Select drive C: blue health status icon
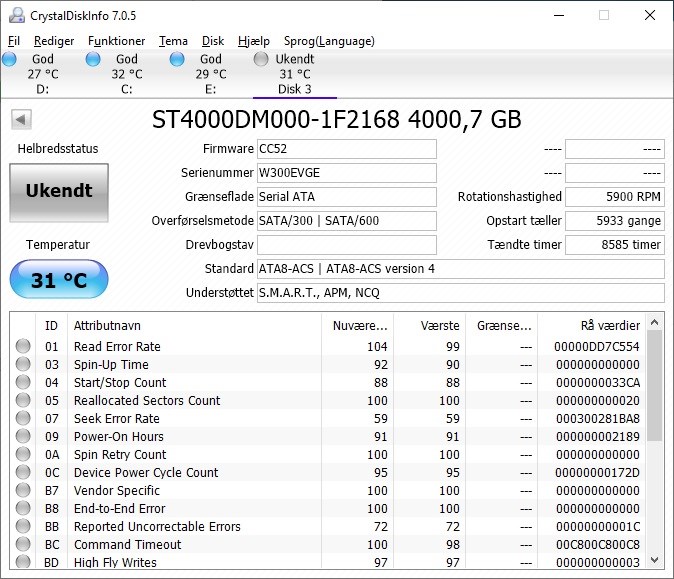This screenshot has width=674, height=579. tap(93, 59)
